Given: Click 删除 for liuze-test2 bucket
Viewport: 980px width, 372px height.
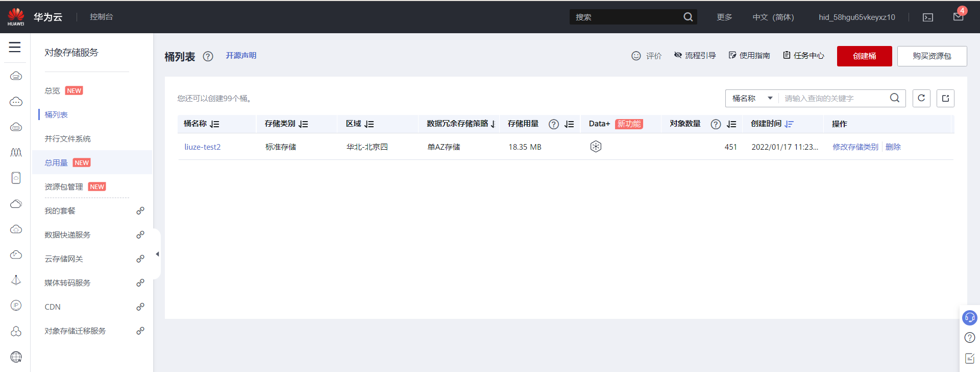Looking at the screenshot, I should pyautogui.click(x=893, y=147).
